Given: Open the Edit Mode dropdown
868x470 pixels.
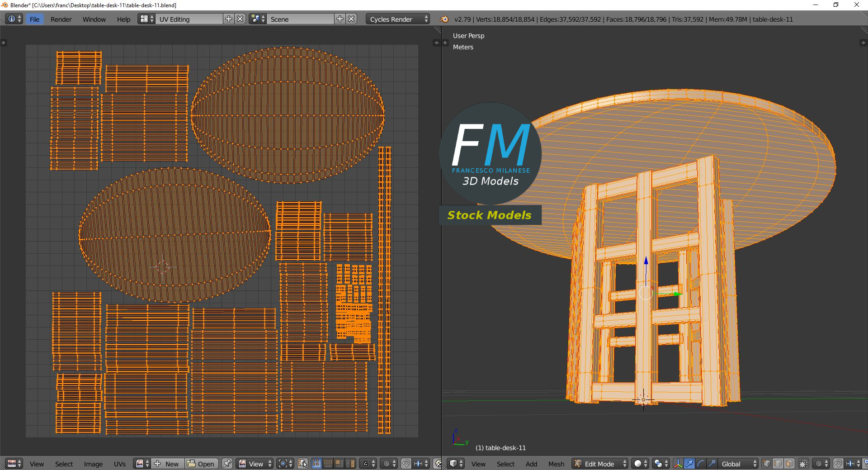Looking at the screenshot, I should click(x=600, y=464).
